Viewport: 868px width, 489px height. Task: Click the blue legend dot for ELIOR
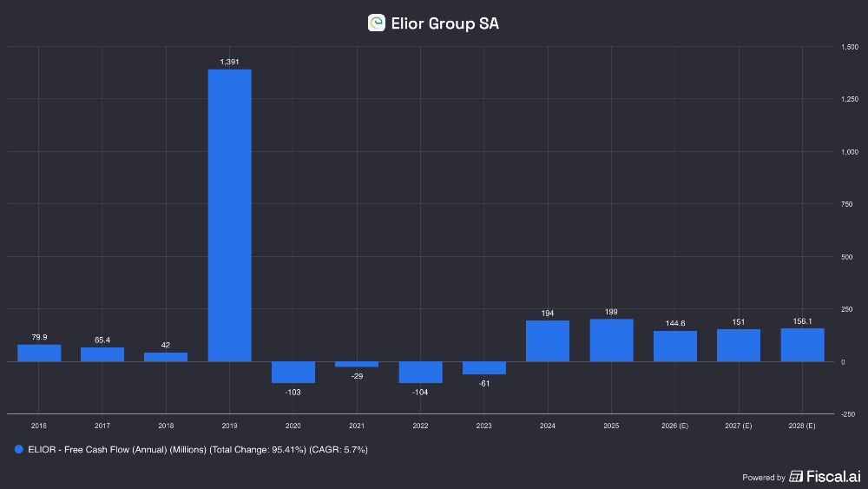(x=18, y=450)
